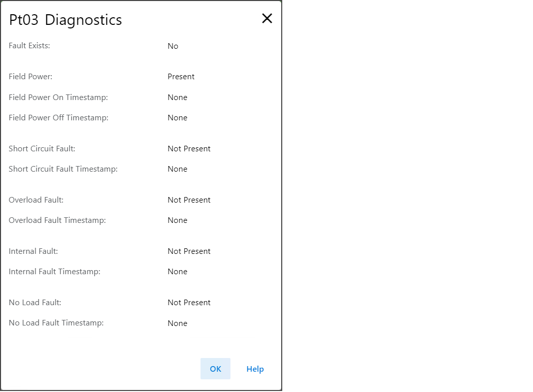Click the Fault Exists value No

(x=173, y=46)
